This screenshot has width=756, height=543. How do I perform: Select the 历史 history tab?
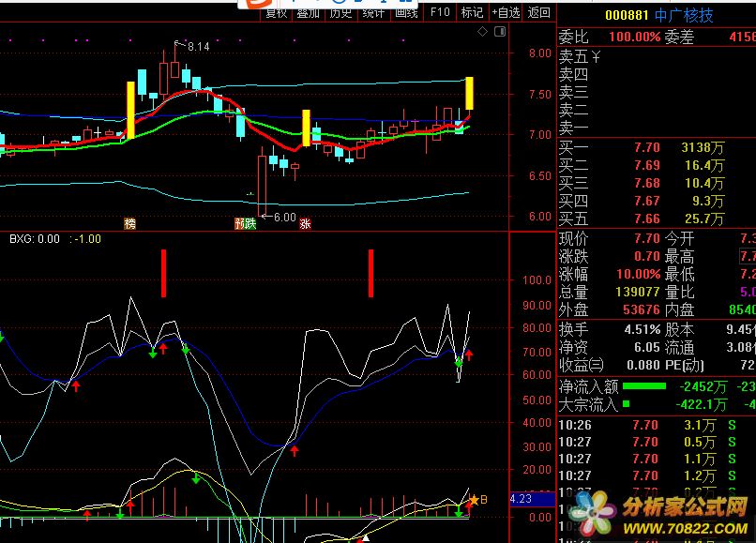coord(340,12)
